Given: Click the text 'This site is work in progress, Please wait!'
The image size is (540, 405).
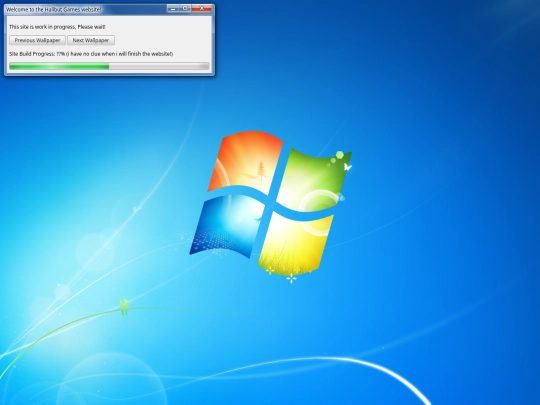Looking at the screenshot, I should tap(58, 27).
